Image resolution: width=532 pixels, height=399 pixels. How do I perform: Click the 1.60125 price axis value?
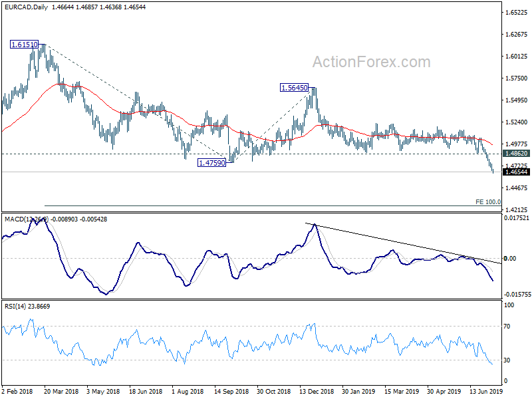pyautogui.click(x=517, y=57)
